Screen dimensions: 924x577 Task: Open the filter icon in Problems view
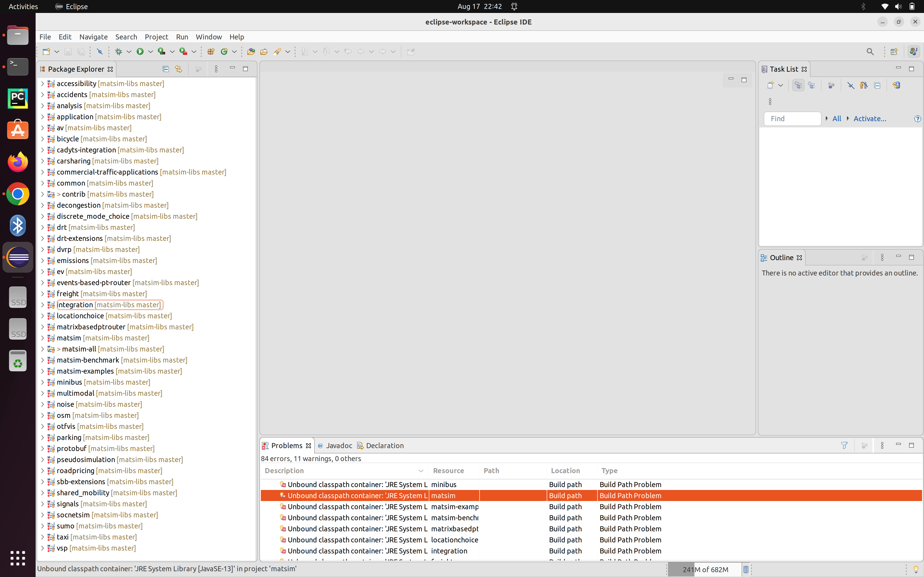click(x=844, y=445)
